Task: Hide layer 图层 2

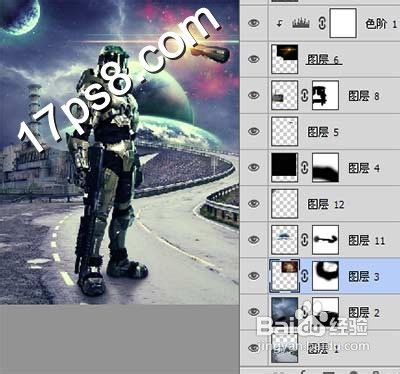Action: (x=254, y=312)
